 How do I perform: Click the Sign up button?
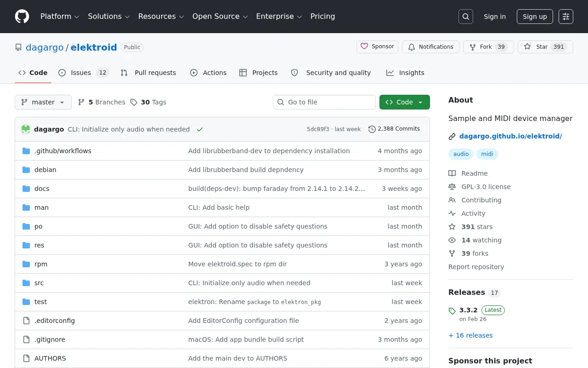tap(535, 17)
